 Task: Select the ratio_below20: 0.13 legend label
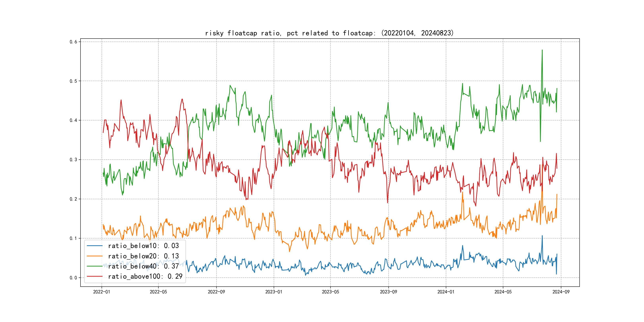click(143, 256)
